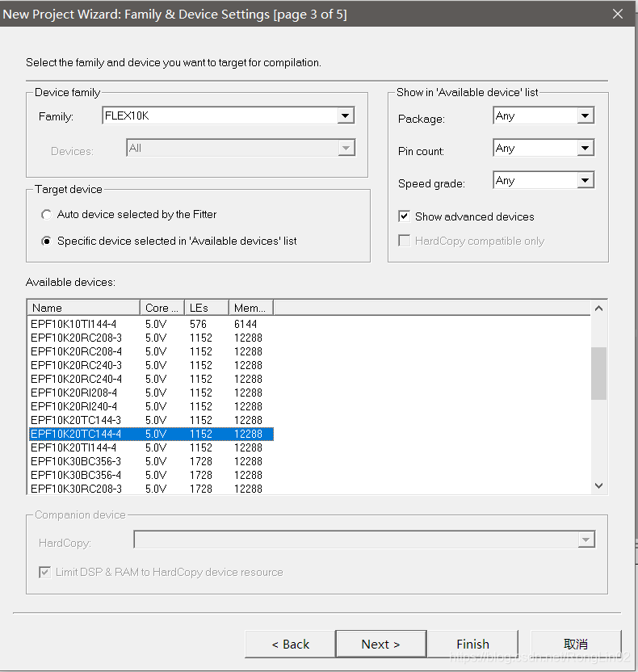
Task: Select device EPF10K20RC208-4
Action: tap(76, 351)
